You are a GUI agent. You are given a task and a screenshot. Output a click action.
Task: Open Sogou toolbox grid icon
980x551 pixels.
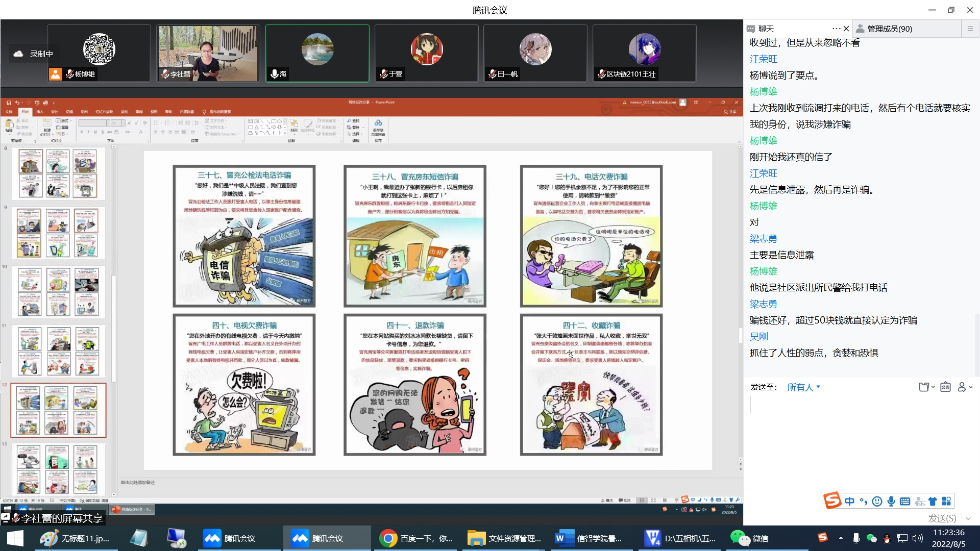[x=946, y=501]
